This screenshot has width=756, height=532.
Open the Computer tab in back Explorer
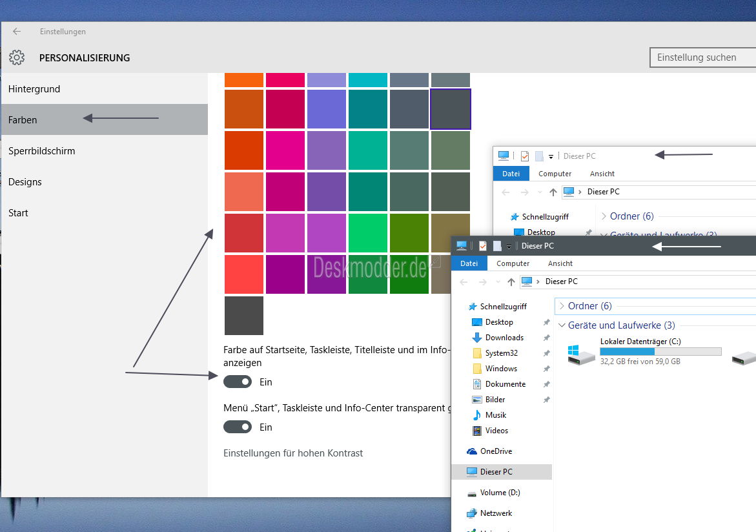click(555, 174)
